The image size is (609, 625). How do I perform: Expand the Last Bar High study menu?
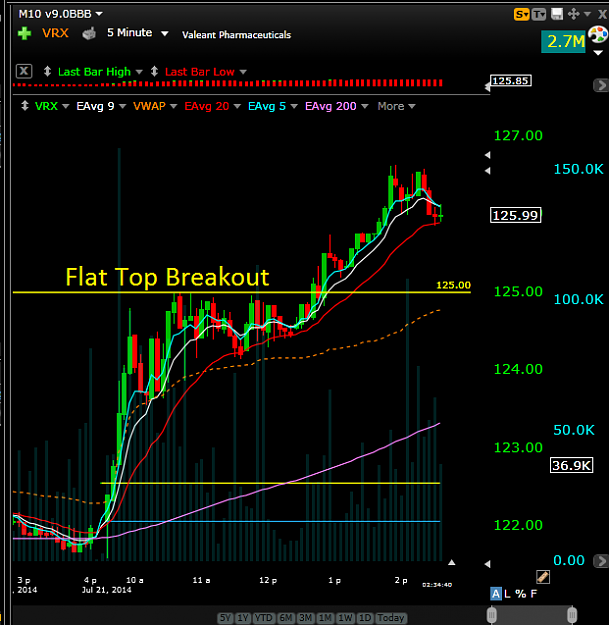[139, 72]
